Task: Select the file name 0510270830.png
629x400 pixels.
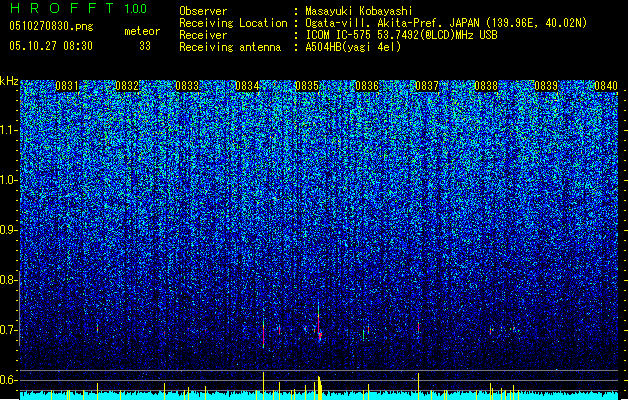Action: click(51, 26)
